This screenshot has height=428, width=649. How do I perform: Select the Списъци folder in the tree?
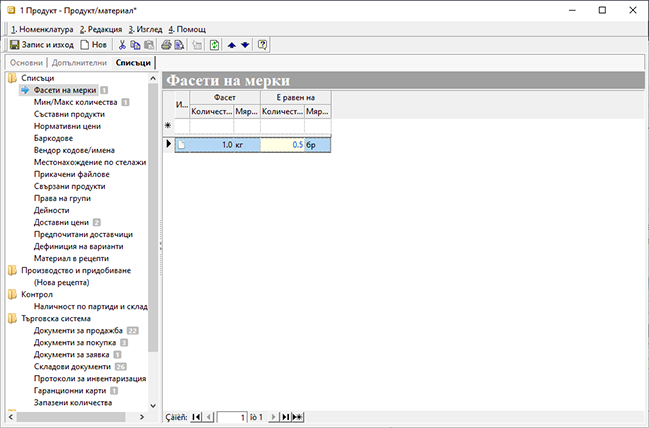pos(38,78)
